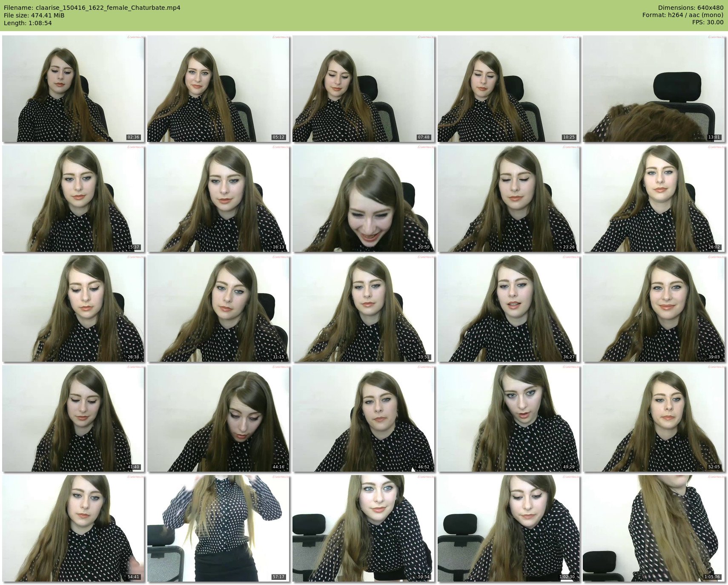
Task: Open the last thumbnail at 1:05:06
Action: 654,528
